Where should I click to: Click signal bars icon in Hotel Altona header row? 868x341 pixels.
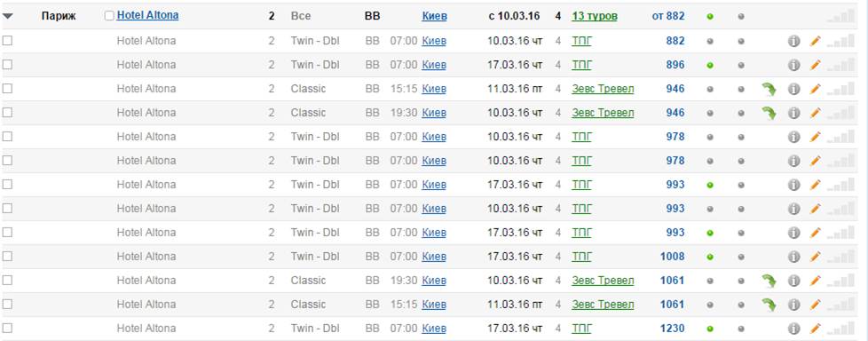pos(840,17)
